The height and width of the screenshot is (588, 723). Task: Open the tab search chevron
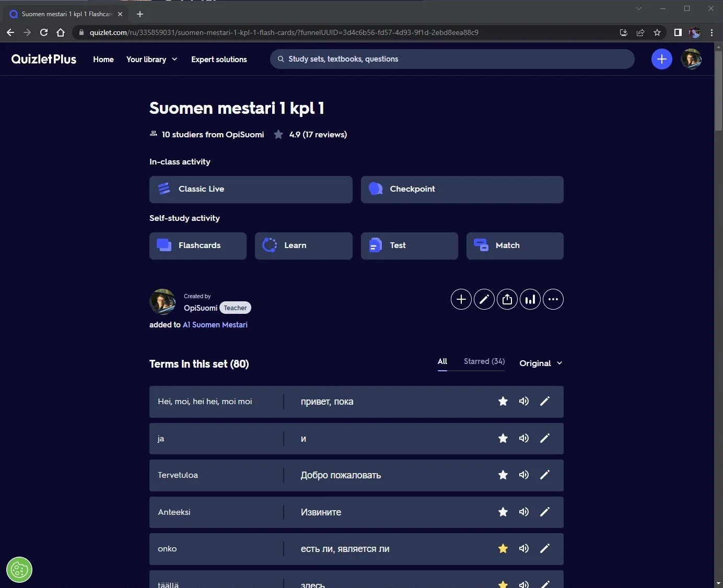pyautogui.click(x=638, y=8)
